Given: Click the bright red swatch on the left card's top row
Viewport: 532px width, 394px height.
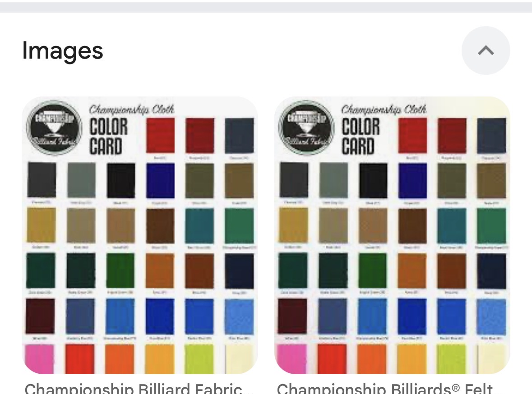Looking at the screenshot, I should 161,135.
